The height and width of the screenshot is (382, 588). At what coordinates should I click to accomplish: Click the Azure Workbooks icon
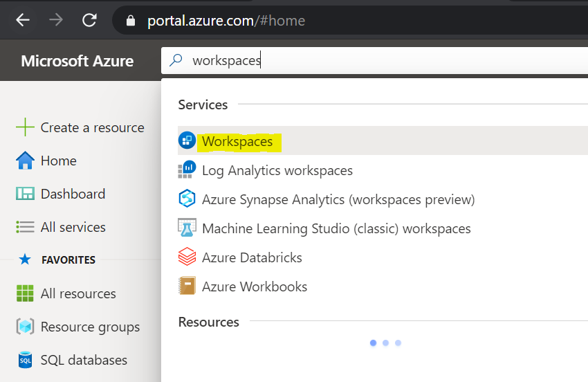[x=187, y=286]
